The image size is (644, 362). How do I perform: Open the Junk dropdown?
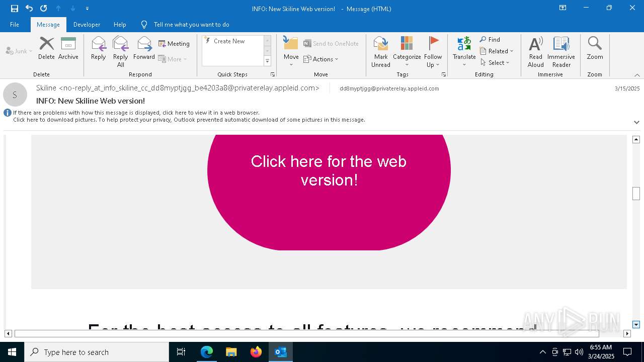19,51
